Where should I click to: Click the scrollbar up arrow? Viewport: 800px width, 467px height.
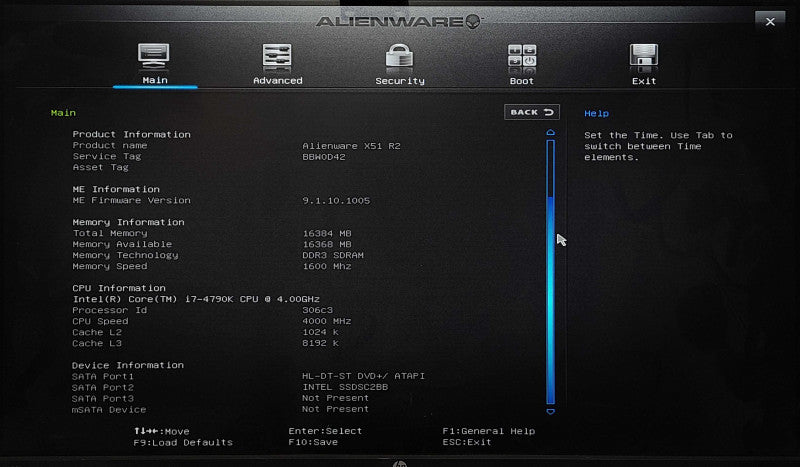click(551, 132)
